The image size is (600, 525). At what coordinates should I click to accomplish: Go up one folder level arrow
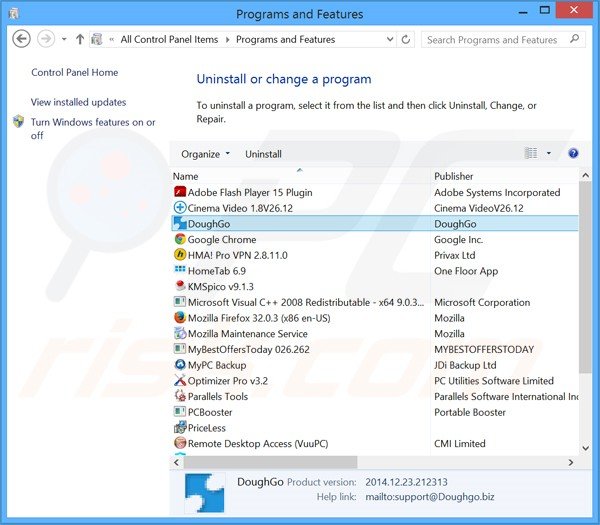pos(79,40)
